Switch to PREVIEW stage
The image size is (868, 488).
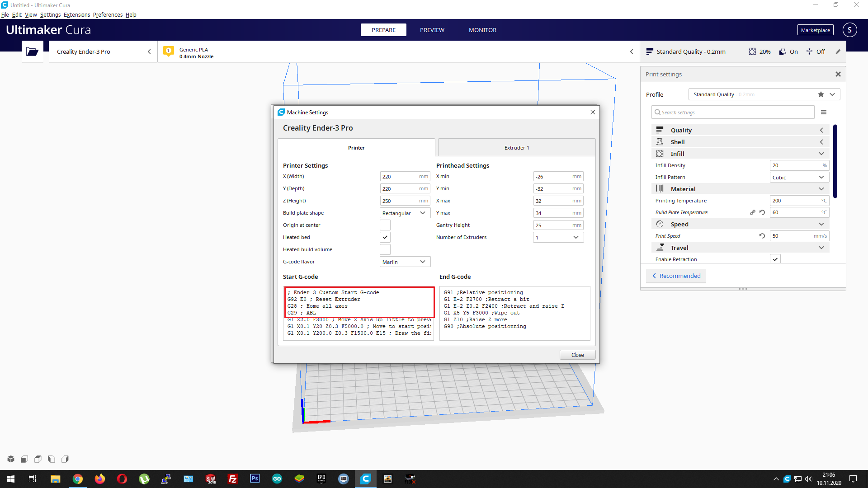coord(432,30)
